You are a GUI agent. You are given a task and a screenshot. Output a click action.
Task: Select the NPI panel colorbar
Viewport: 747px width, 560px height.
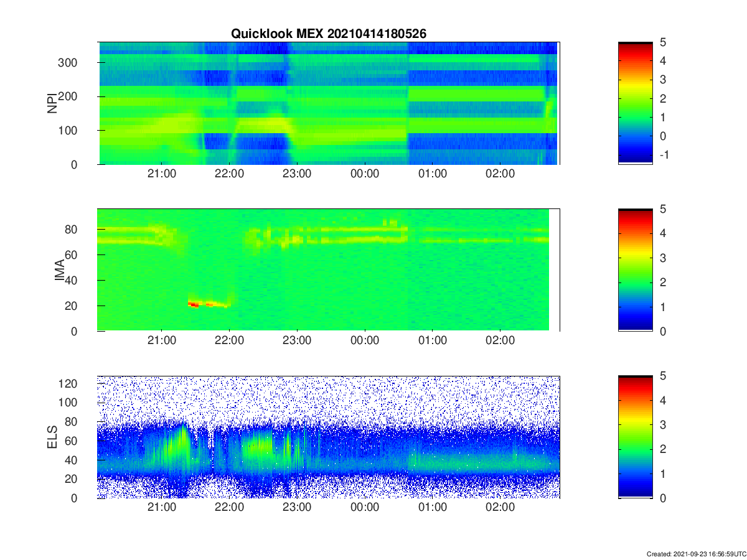(x=636, y=103)
